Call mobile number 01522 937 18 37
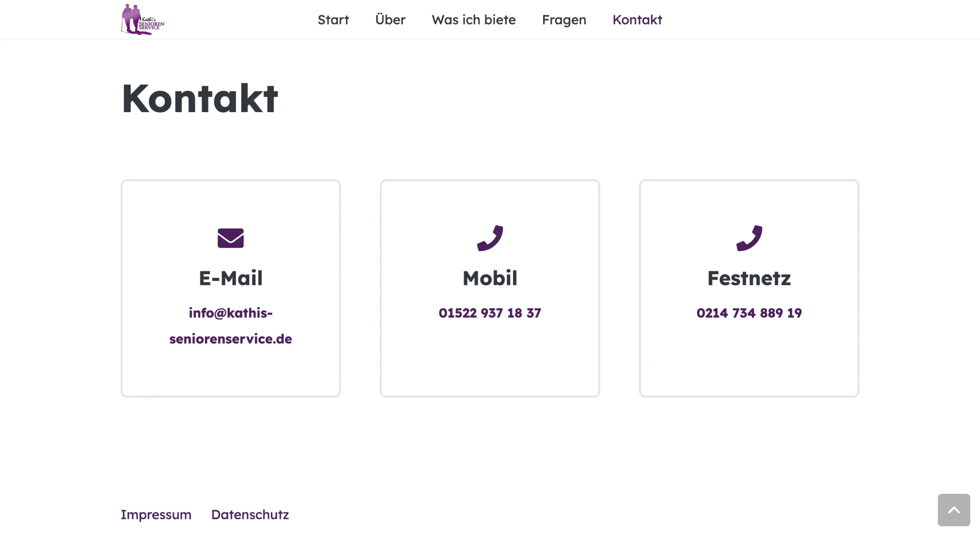The height and width of the screenshot is (536, 980). (490, 313)
